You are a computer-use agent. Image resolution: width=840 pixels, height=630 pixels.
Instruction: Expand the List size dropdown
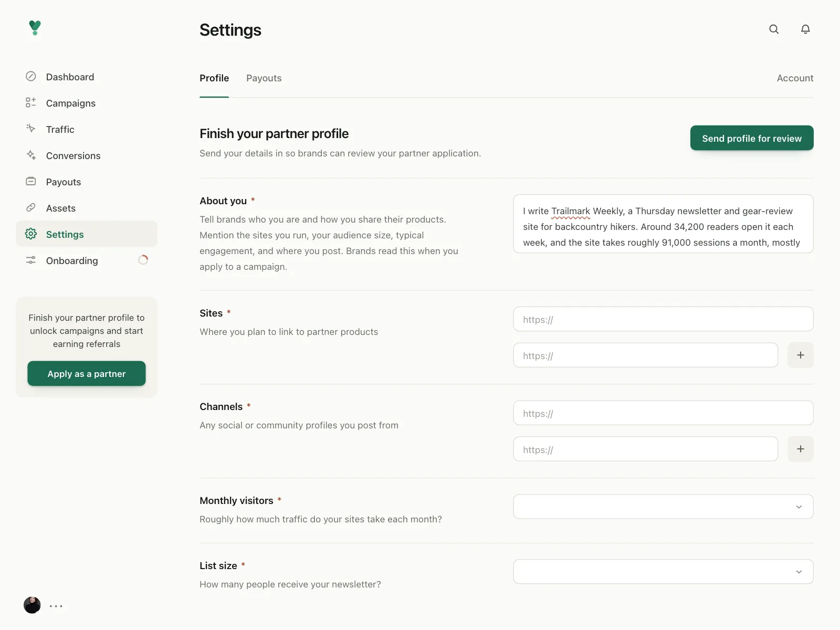(x=664, y=572)
